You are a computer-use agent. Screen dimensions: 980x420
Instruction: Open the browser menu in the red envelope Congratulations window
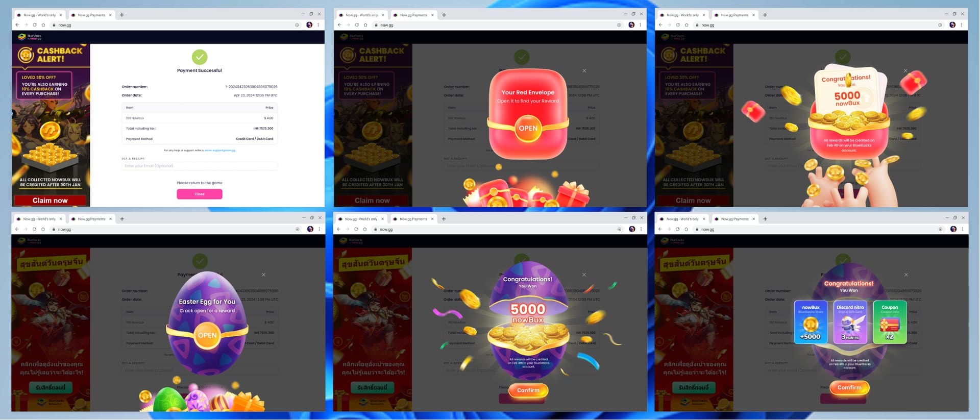tap(962, 25)
